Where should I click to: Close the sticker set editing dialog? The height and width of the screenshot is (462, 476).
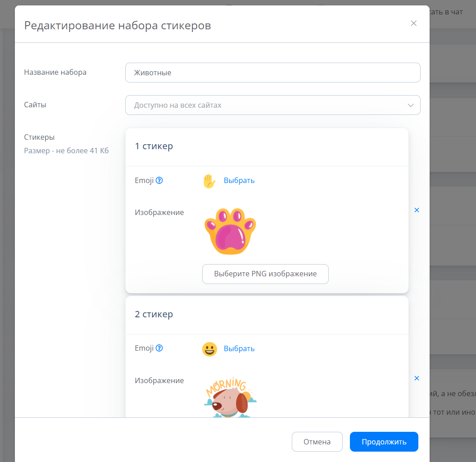click(x=413, y=23)
